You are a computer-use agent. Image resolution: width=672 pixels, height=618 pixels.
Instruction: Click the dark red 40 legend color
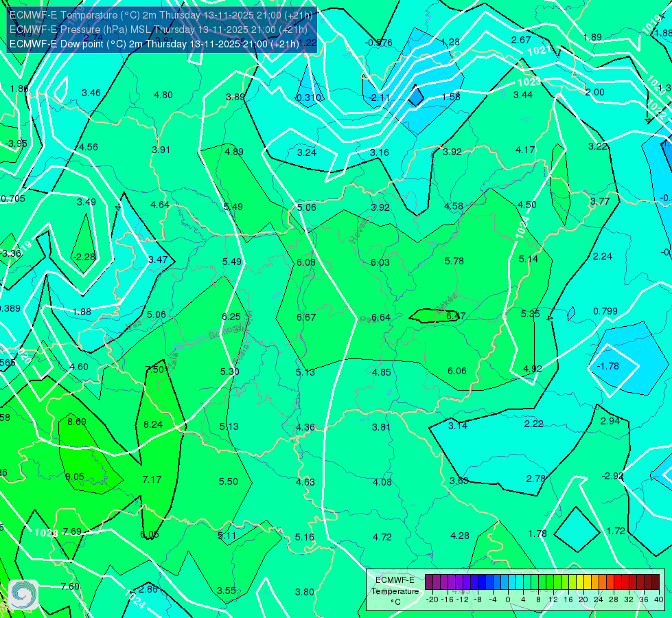coord(656,582)
